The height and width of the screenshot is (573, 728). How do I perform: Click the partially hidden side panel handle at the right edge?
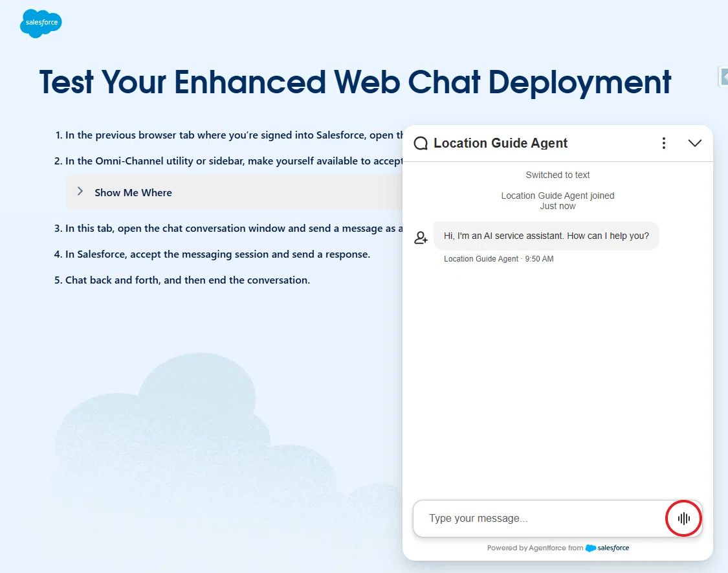pos(723,76)
